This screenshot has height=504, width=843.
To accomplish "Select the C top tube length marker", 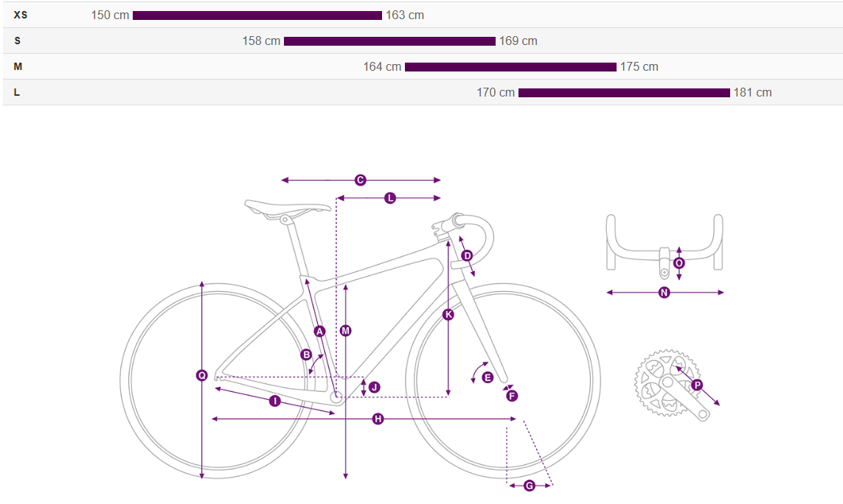I will (360, 180).
